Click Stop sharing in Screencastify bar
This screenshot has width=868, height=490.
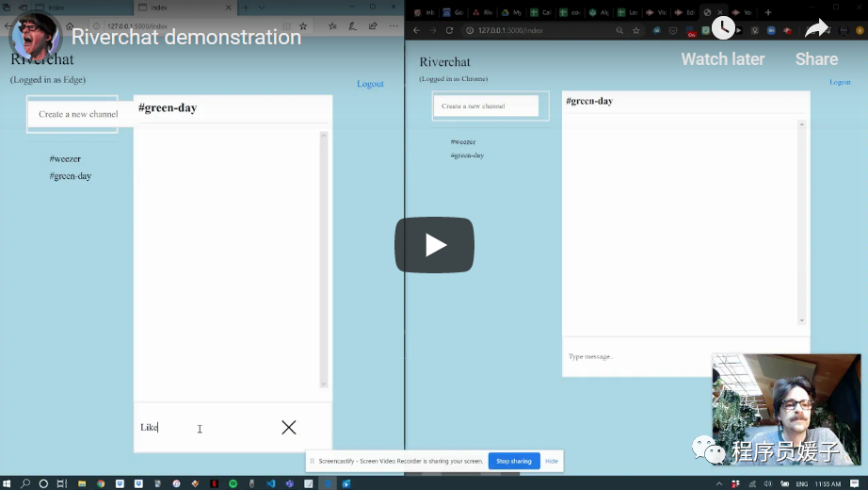point(514,461)
